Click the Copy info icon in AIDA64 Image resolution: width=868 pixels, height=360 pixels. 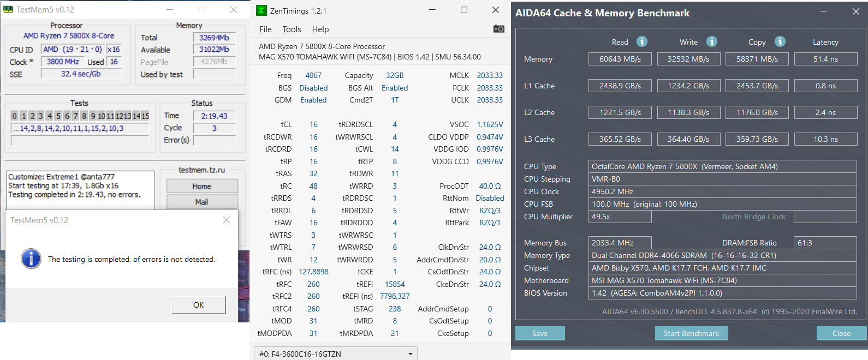pos(780,41)
